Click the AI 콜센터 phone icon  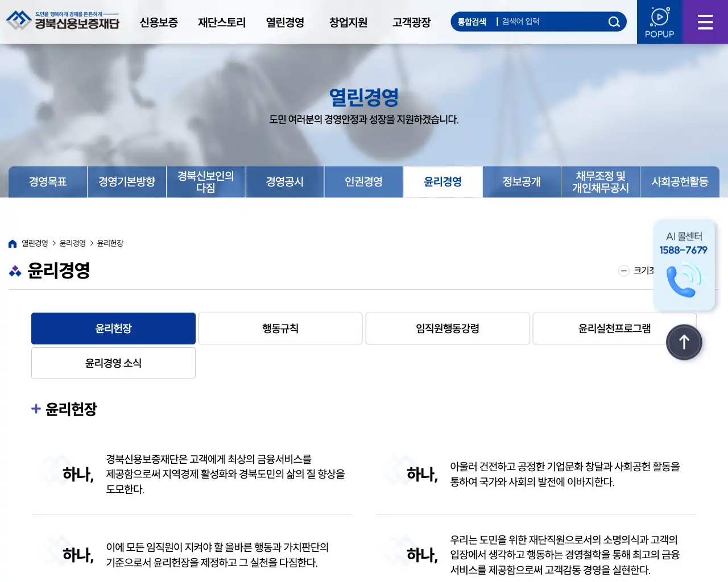[684, 280]
